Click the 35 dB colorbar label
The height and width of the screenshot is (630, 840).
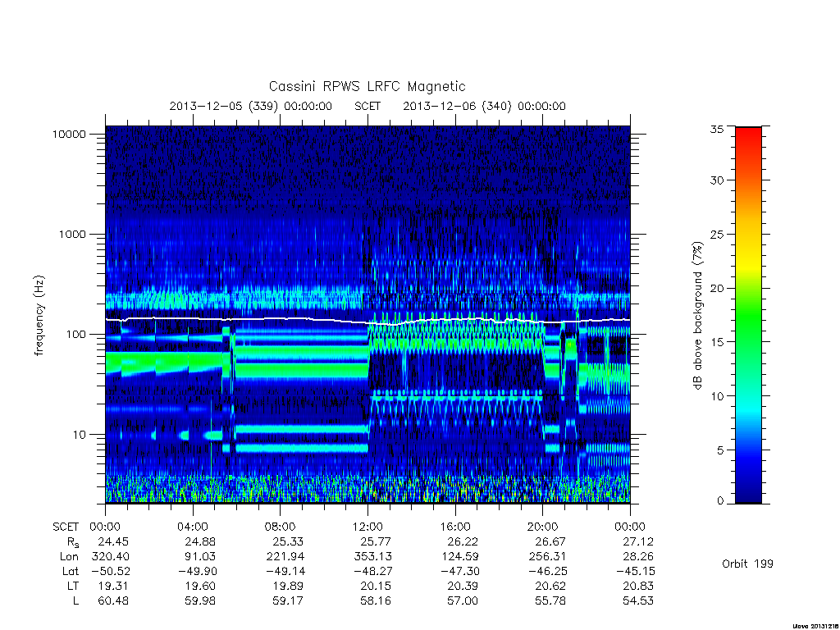coord(717,129)
